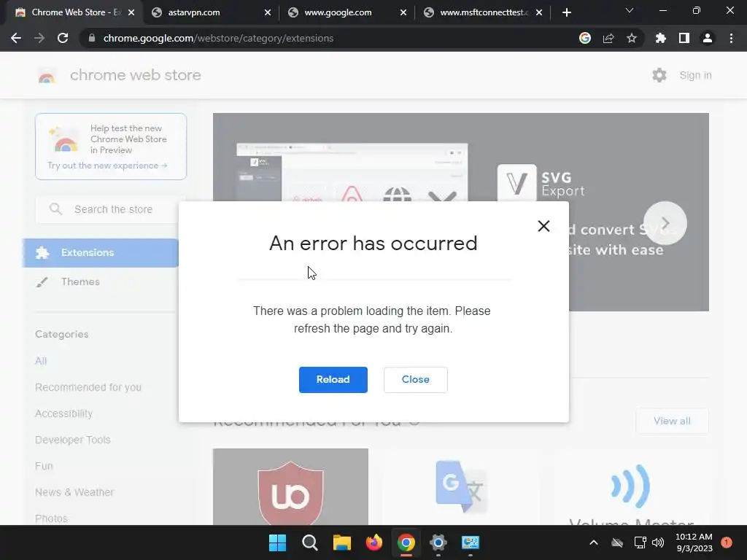Close the www.google.com tab
The height and width of the screenshot is (560, 747).
(403, 12)
